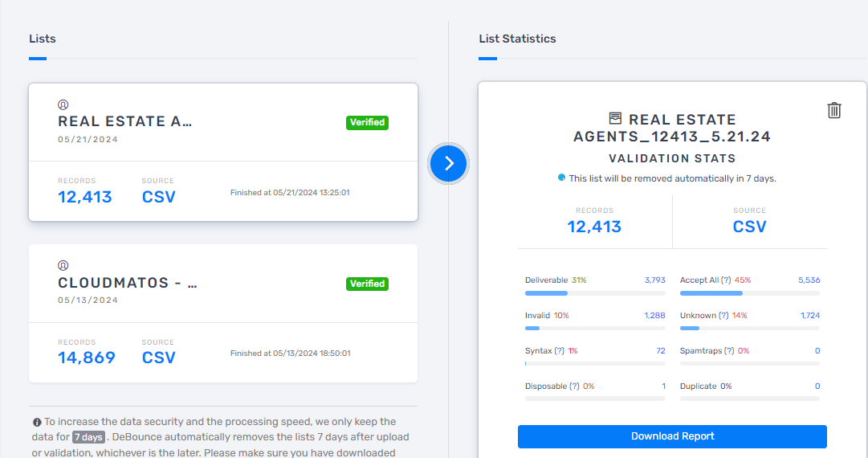Click the trash delete list icon

[834, 110]
